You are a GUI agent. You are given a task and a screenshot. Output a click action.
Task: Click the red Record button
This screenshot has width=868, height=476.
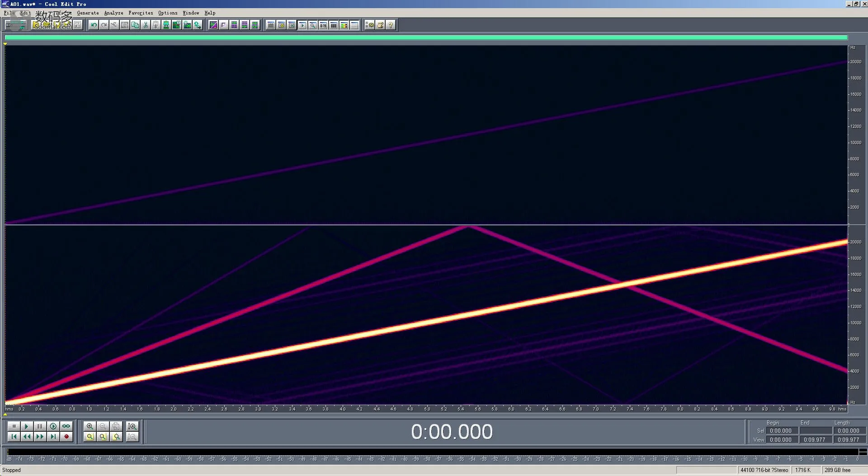click(x=66, y=437)
